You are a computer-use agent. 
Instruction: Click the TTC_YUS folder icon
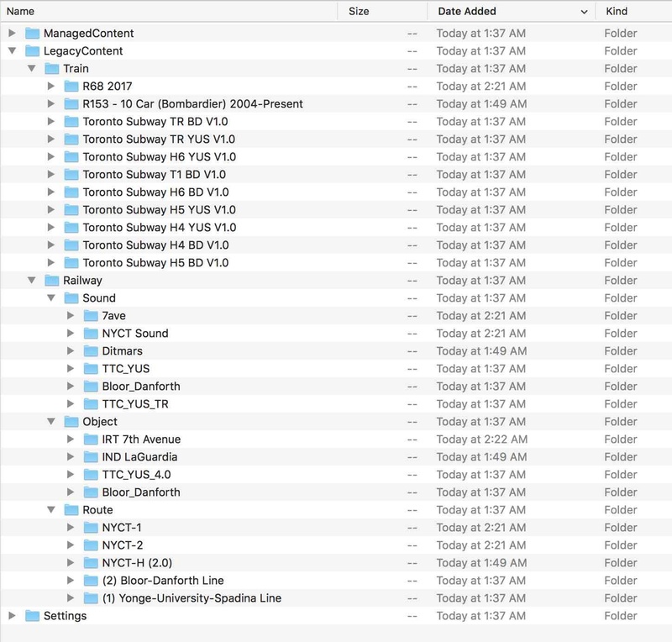pos(91,368)
